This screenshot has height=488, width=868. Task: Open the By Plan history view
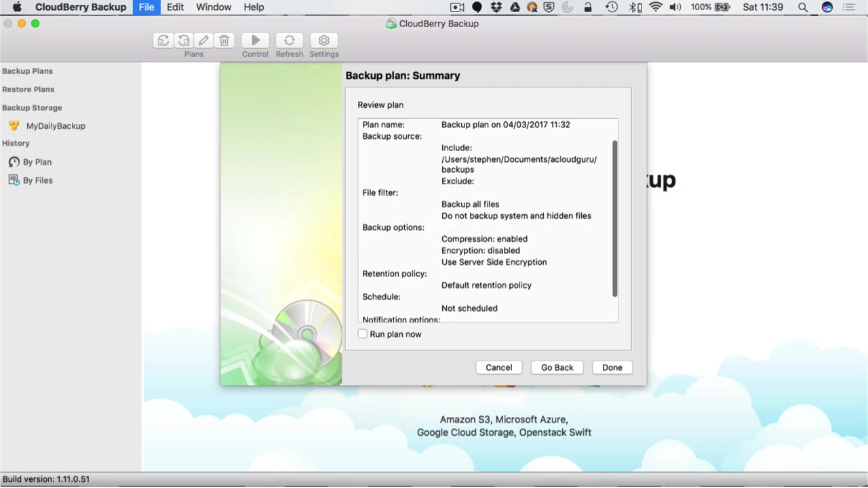click(x=37, y=162)
